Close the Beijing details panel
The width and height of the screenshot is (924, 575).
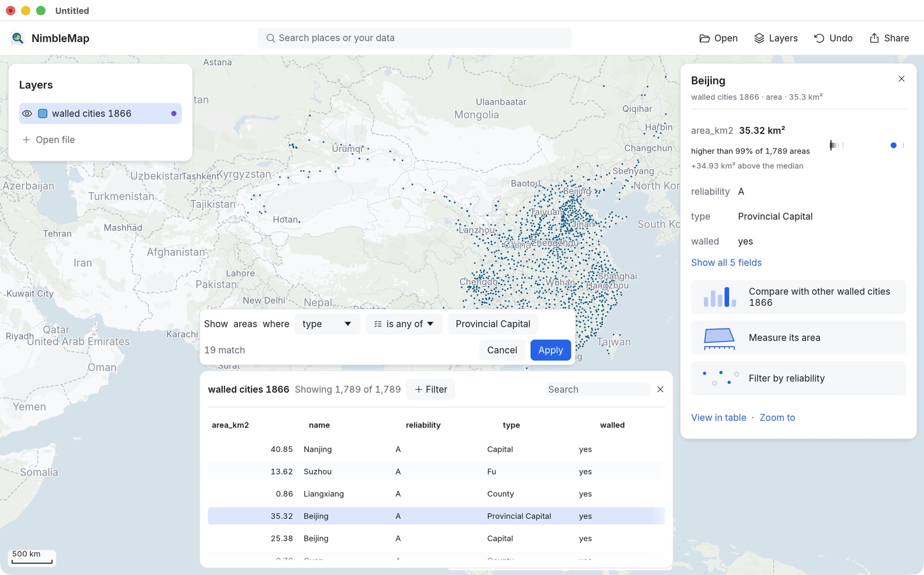901,79
